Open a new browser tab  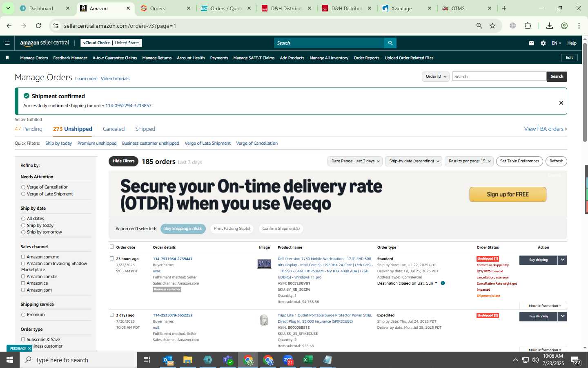pyautogui.click(x=504, y=8)
